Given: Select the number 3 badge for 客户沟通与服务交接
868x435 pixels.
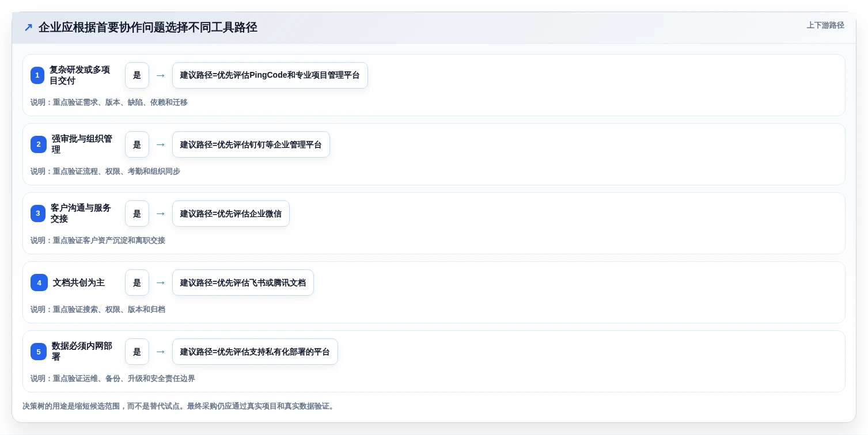Looking at the screenshot, I should (38, 213).
